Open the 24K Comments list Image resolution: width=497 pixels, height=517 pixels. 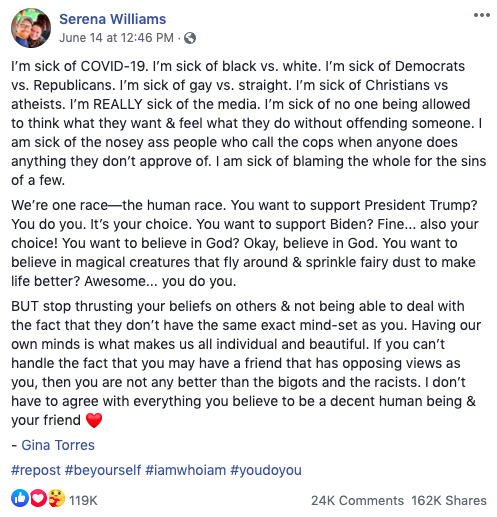click(x=357, y=500)
